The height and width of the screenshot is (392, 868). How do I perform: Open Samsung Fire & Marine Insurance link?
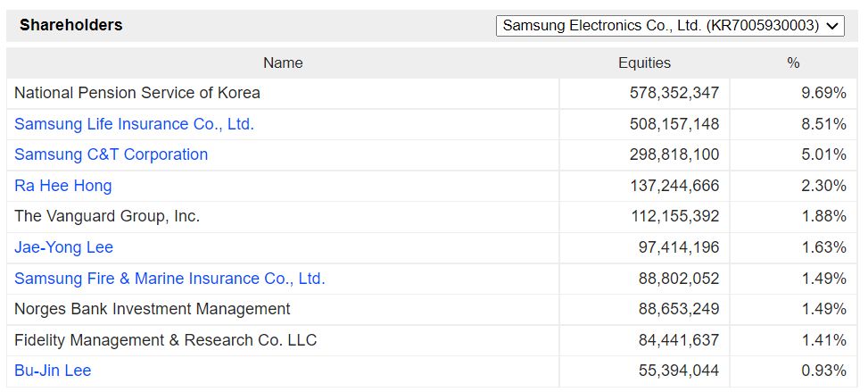tap(169, 279)
